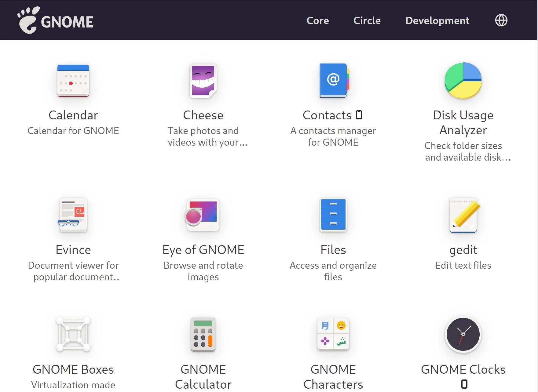The image size is (538, 392).
Task: Open the GNOME Calculator icon
Action: click(x=203, y=334)
